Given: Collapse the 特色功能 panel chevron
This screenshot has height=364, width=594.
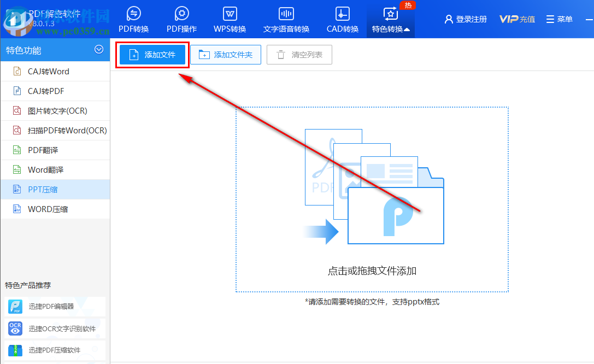Looking at the screenshot, I should click(x=99, y=49).
